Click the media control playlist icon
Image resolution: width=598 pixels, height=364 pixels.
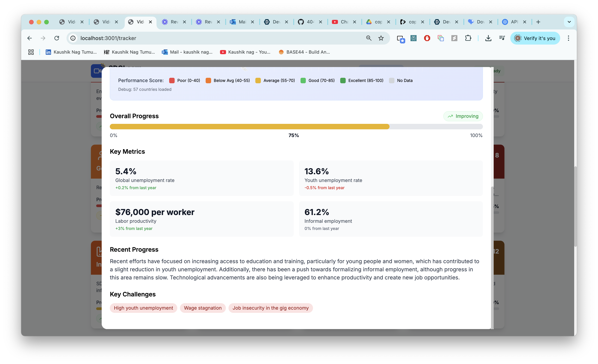tap(502, 38)
